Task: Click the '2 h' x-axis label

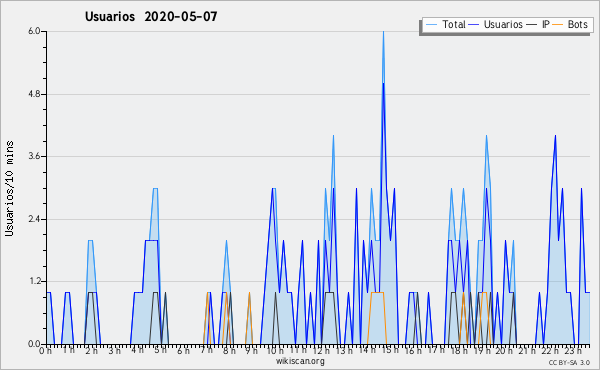Action: [91, 351]
